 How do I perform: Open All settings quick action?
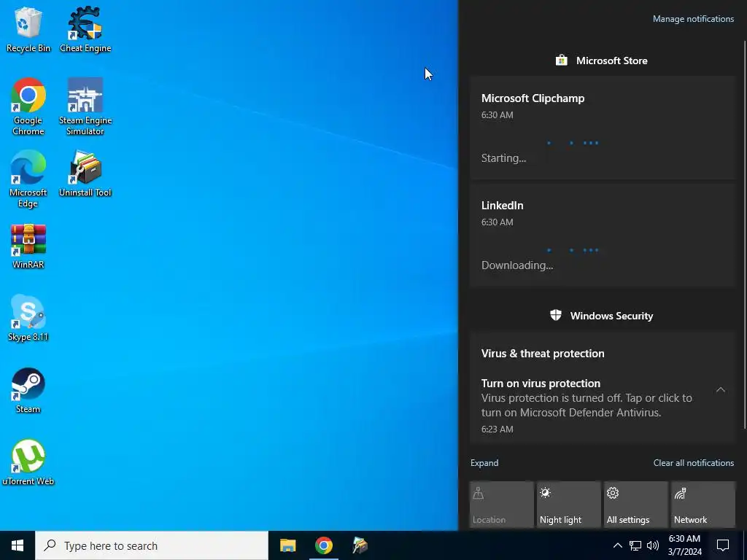click(x=636, y=505)
